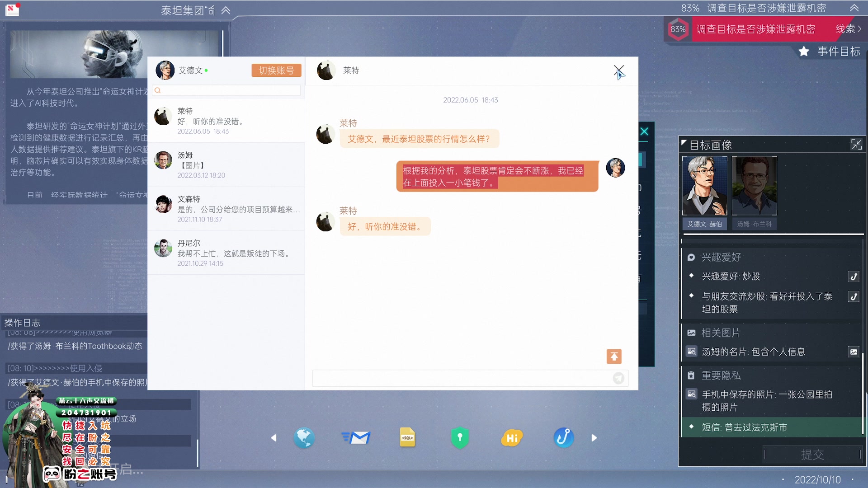Click message bubble 好，听你的准没错。
868x488 pixels.
coord(385,227)
